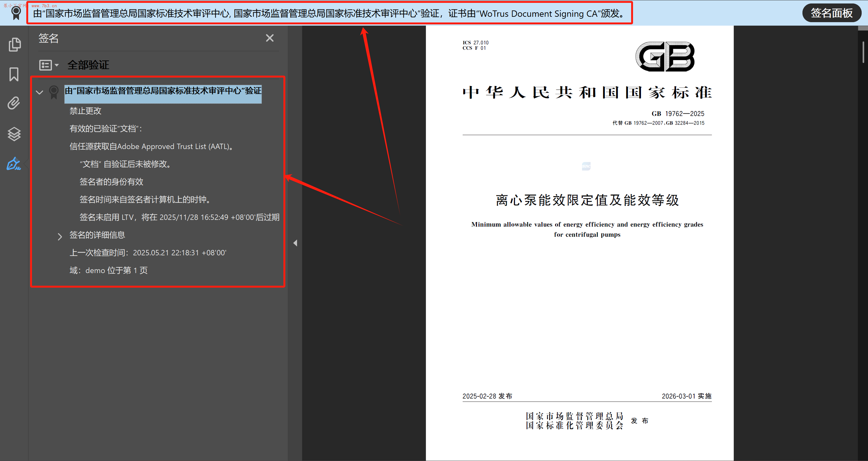Click 国家市场监督管理总局 issuer text

click(x=575, y=416)
